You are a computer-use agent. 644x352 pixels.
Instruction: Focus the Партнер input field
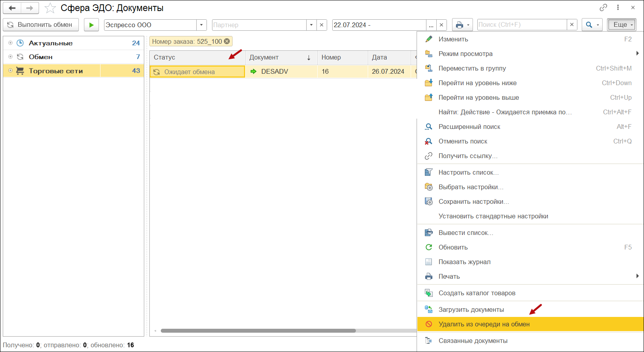coord(259,25)
